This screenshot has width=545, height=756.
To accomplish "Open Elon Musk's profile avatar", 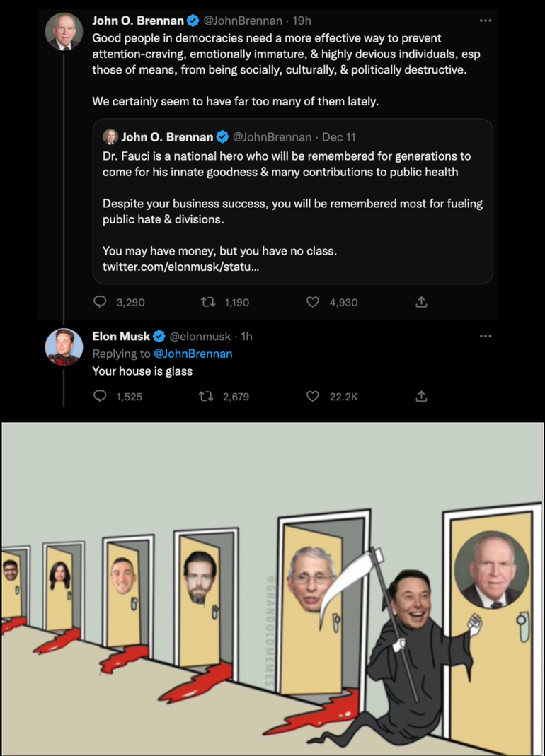I will [64, 347].
